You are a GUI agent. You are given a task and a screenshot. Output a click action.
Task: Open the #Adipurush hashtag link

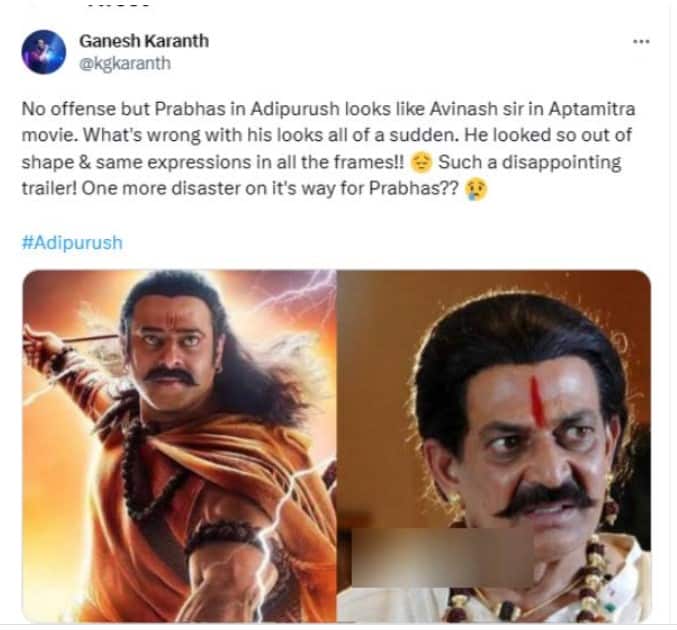[72, 243]
